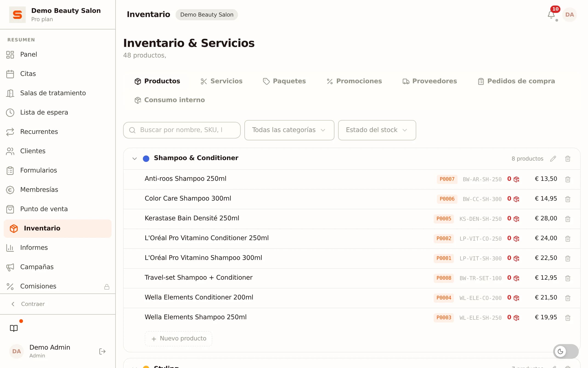Switch to Productos tab

pyautogui.click(x=157, y=81)
